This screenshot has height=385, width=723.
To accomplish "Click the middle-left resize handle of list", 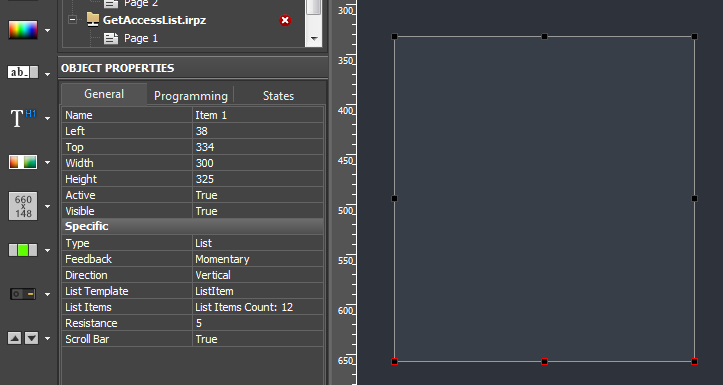I will coord(394,199).
